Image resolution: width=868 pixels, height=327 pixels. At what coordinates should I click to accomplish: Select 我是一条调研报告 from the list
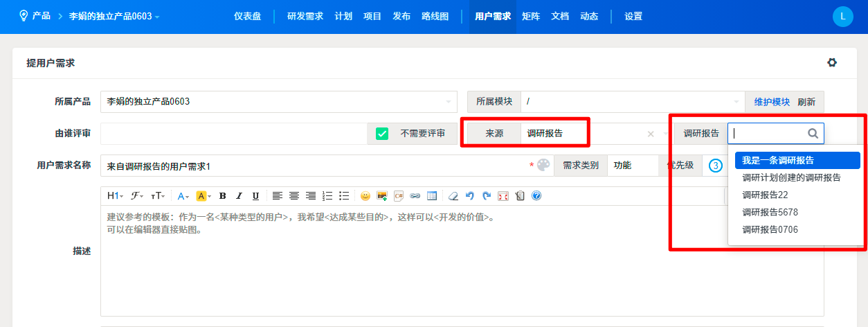(x=797, y=160)
